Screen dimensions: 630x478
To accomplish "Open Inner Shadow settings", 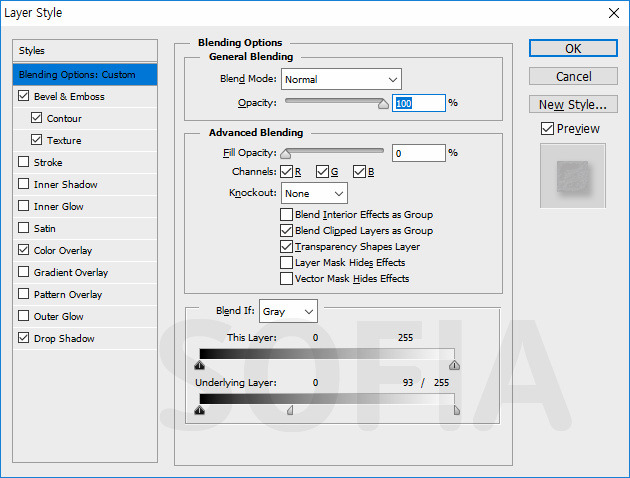I will (65, 185).
